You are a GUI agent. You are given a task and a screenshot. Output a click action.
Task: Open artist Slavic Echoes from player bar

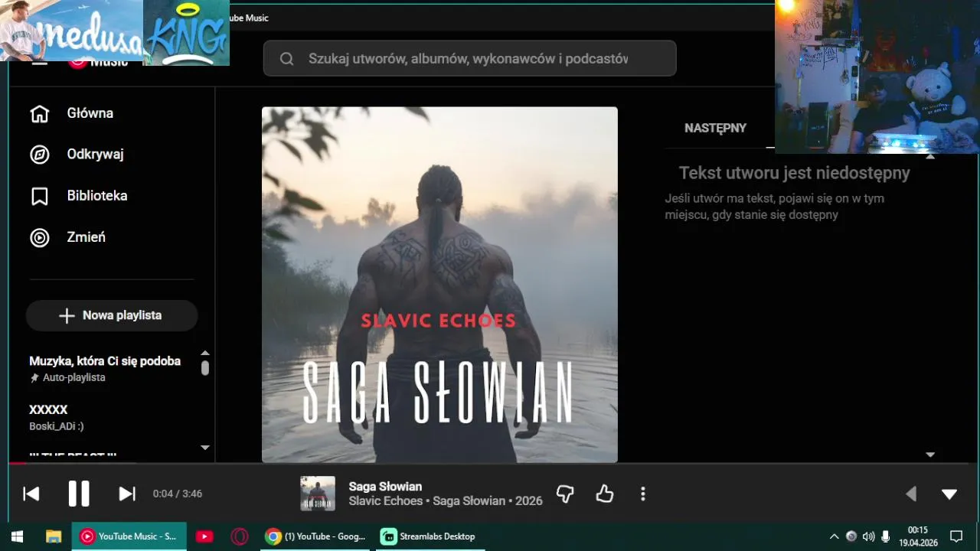click(386, 501)
